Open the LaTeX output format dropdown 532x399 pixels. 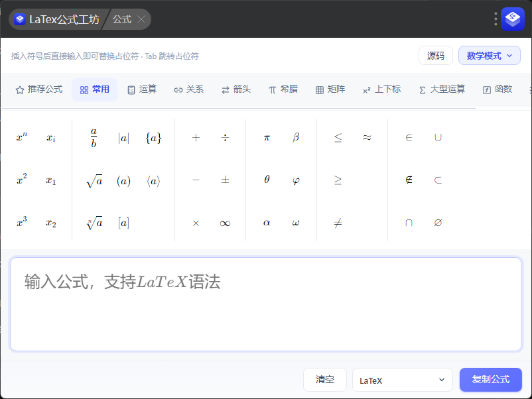pyautogui.click(x=403, y=380)
